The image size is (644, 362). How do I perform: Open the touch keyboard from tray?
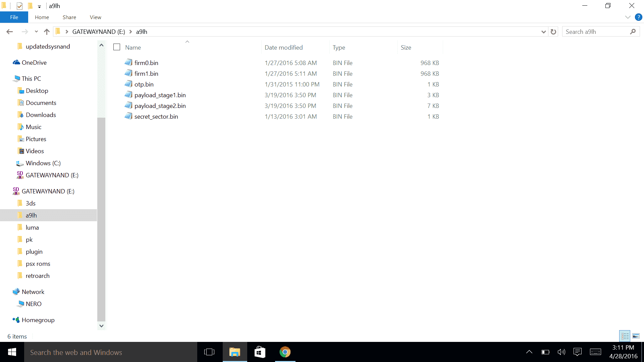[x=595, y=352]
